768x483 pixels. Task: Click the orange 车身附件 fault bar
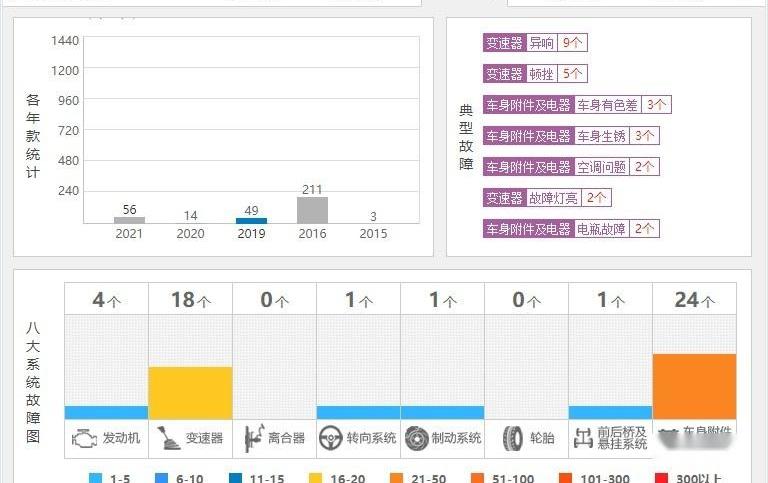[694, 386]
